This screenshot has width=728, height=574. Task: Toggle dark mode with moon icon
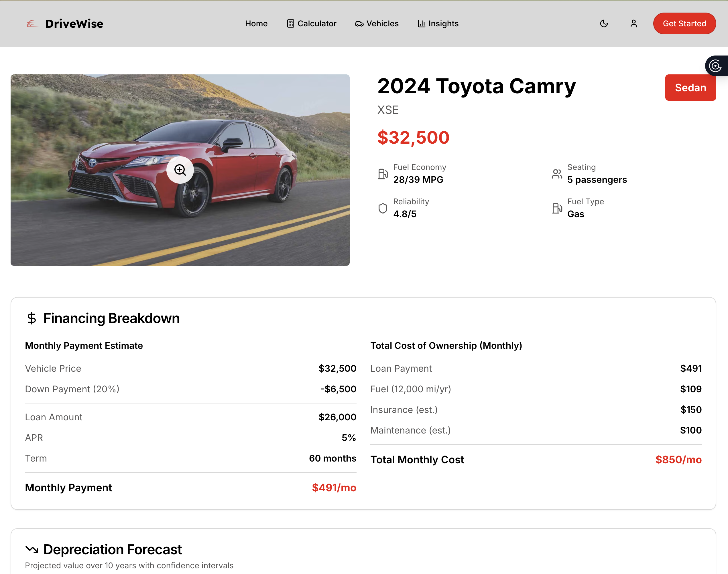coord(604,23)
